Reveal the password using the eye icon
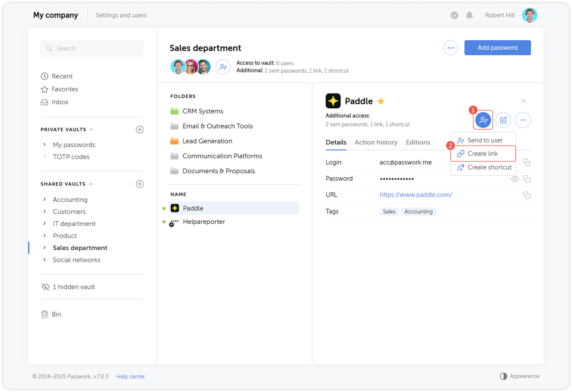572x392 pixels. 515,178
